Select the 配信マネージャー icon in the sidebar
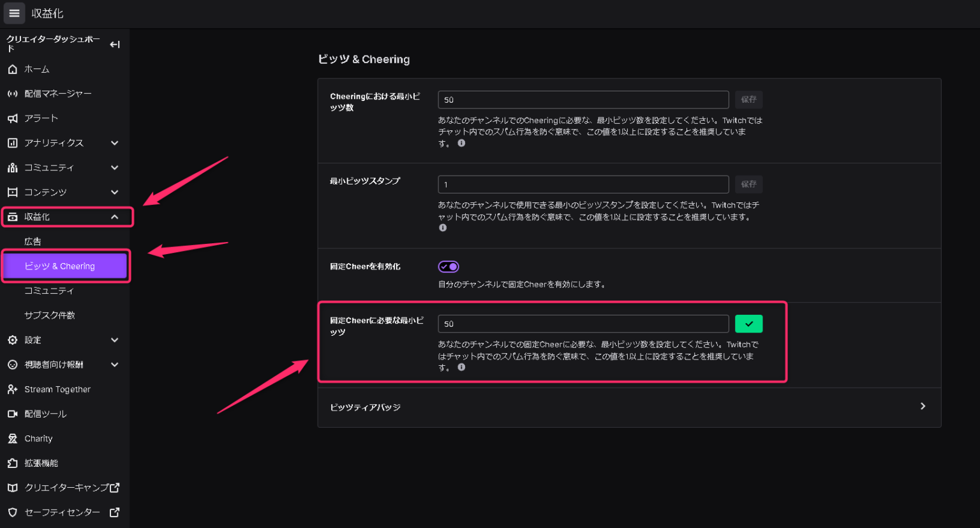 point(13,93)
